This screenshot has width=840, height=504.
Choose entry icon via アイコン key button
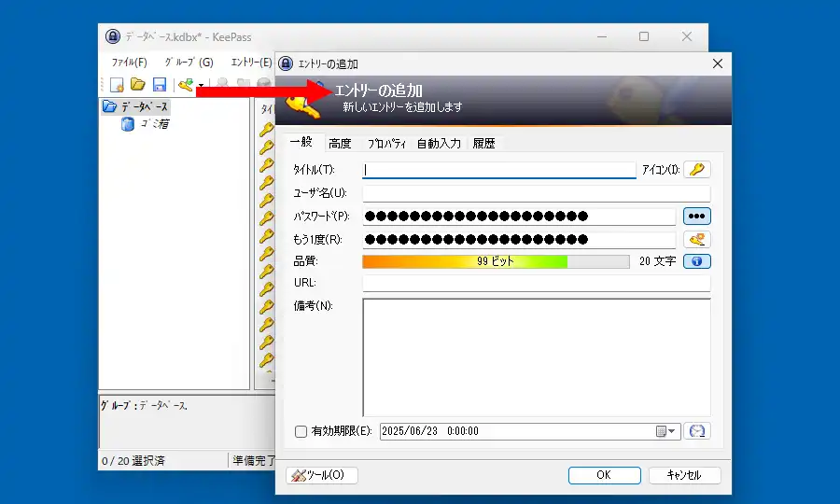(697, 170)
